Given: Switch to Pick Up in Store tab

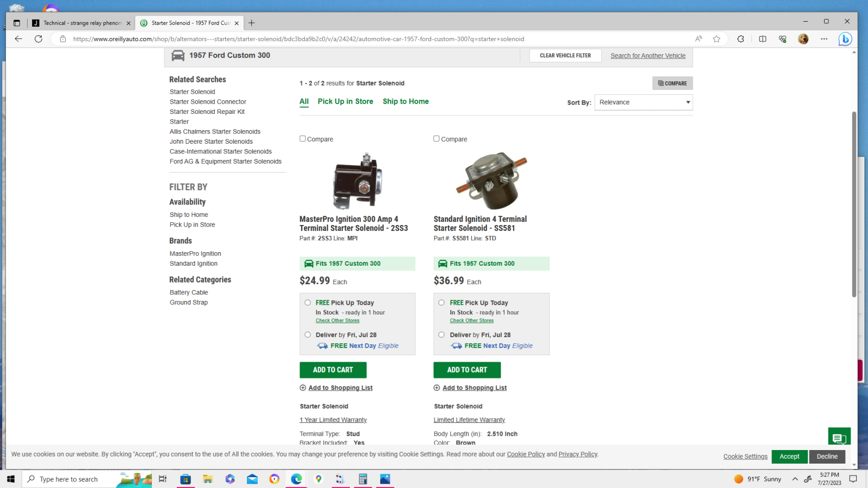Looking at the screenshot, I should point(346,101).
